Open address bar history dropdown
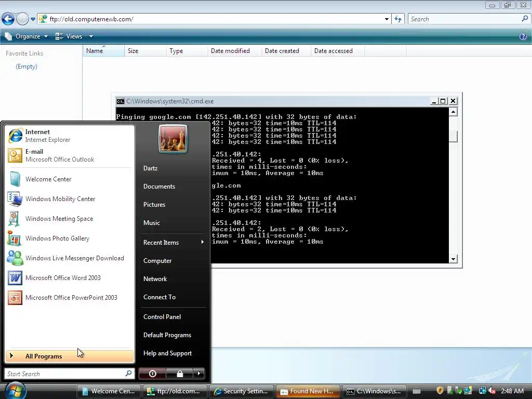This screenshot has height=399, width=532. [x=387, y=19]
